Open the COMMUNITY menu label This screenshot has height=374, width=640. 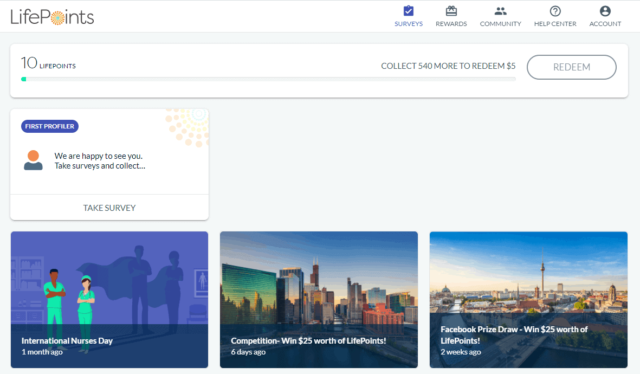500,24
